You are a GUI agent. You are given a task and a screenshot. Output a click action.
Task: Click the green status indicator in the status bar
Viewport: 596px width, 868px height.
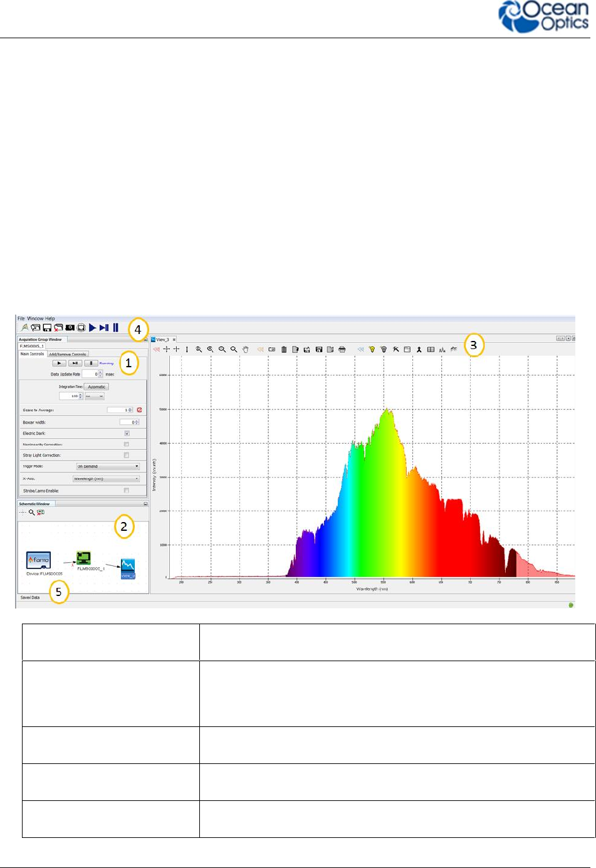(x=571, y=605)
